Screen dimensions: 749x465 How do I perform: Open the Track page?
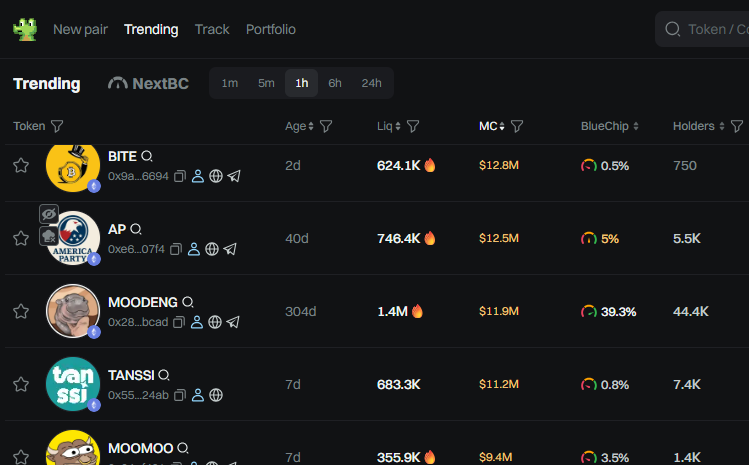click(212, 30)
